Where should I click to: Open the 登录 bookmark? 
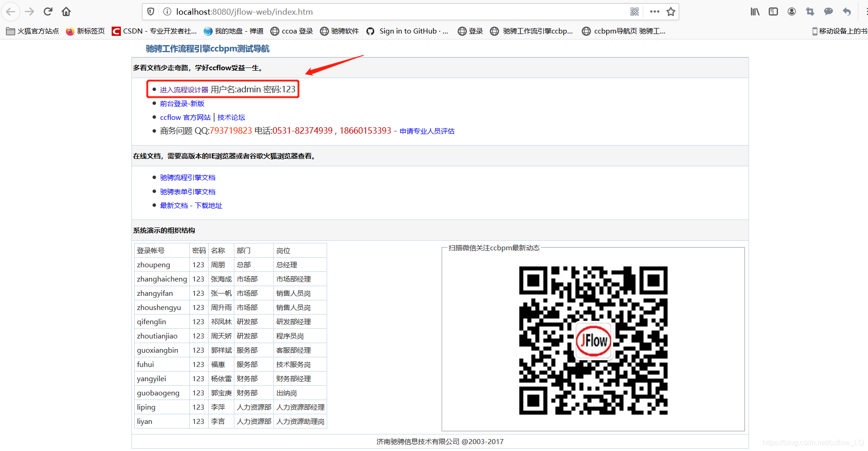[471, 31]
